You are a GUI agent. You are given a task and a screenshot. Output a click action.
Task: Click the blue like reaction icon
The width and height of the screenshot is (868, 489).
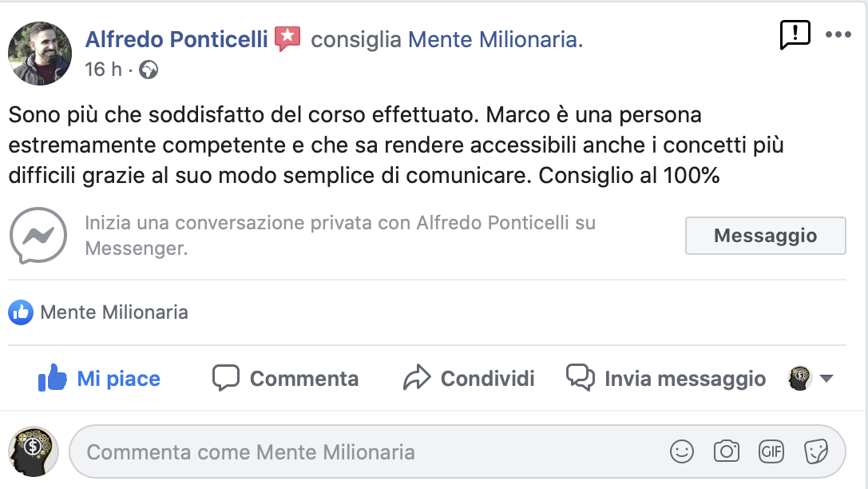click(x=21, y=312)
